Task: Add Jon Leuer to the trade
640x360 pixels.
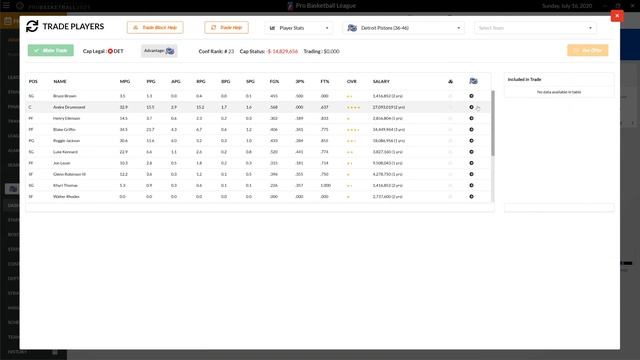Action: point(471,163)
